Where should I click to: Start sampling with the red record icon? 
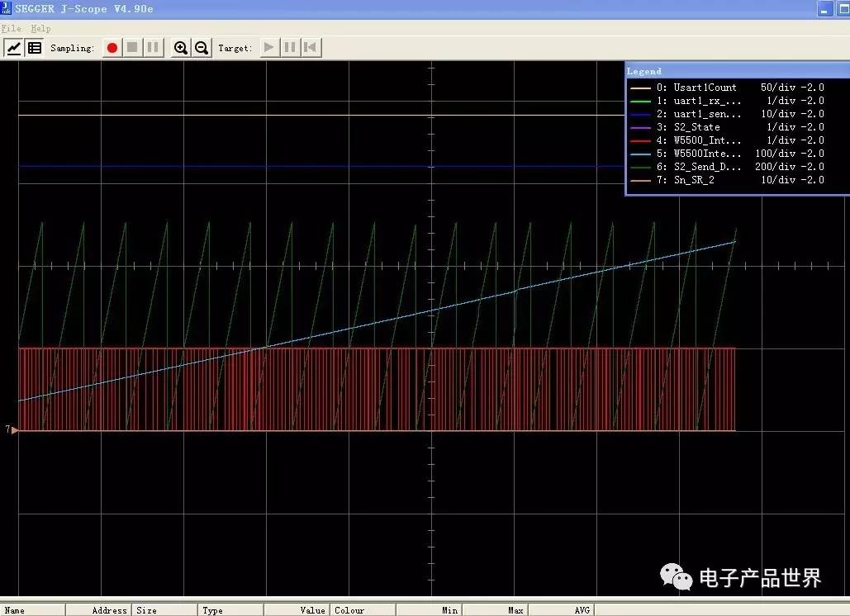coord(112,47)
